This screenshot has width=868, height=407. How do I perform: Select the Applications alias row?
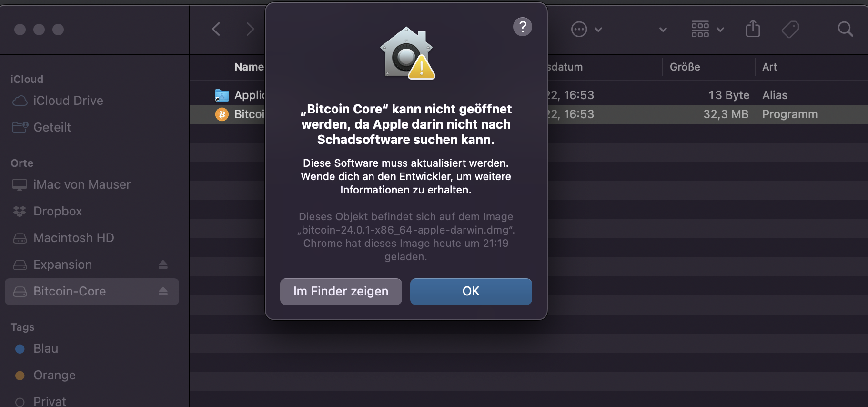pyautogui.click(x=529, y=95)
